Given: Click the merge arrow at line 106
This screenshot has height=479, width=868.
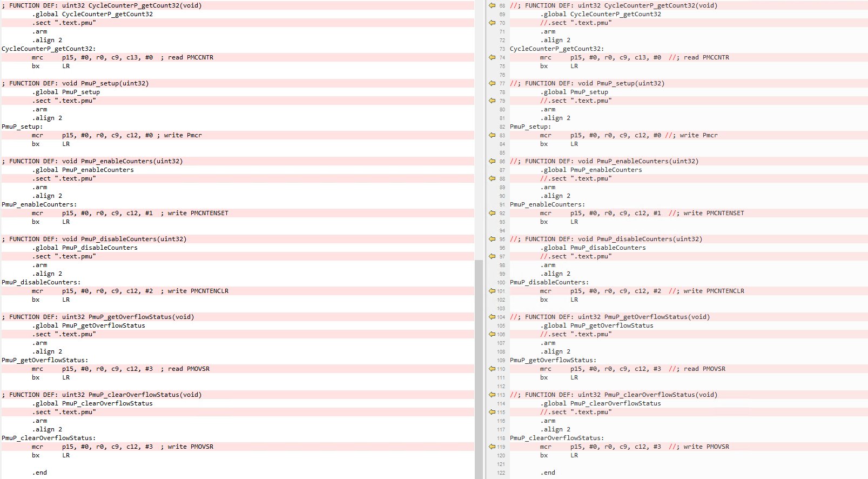Looking at the screenshot, I should (x=492, y=334).
